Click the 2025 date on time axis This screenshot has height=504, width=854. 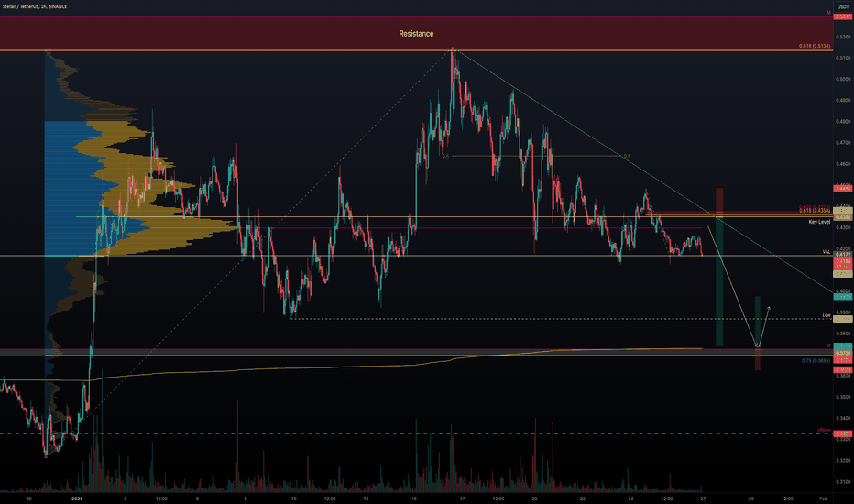pos(77,499)
